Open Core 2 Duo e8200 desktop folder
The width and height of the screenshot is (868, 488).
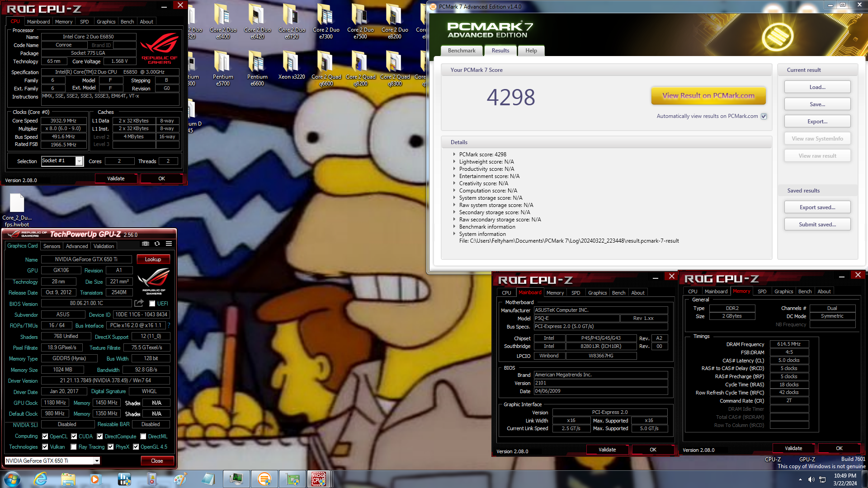(x=395, y=21)
